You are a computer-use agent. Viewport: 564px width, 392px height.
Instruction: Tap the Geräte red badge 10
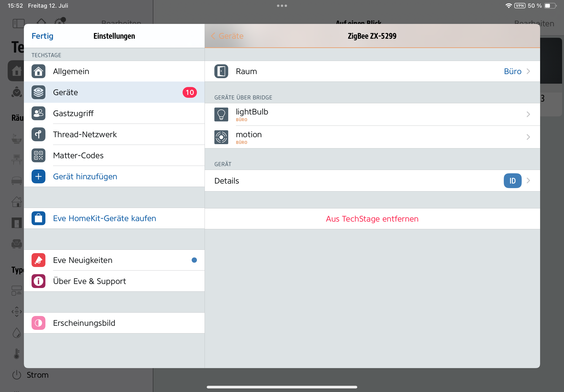(190, 92)
